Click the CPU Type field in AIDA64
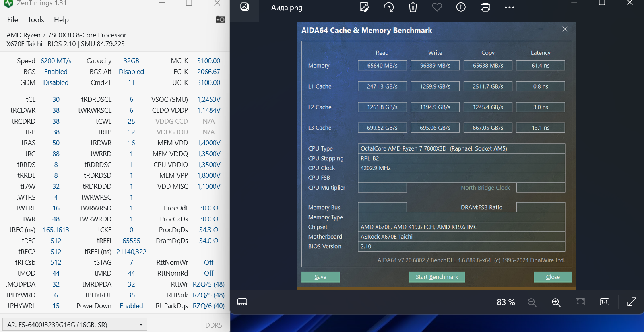This screenshot has height=332, width=644. [x=461, y=148]
